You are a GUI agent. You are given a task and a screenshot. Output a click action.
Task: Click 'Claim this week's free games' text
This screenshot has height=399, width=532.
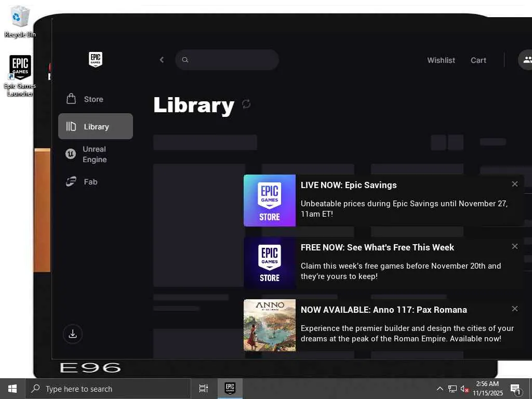click(x=401, y=271)
